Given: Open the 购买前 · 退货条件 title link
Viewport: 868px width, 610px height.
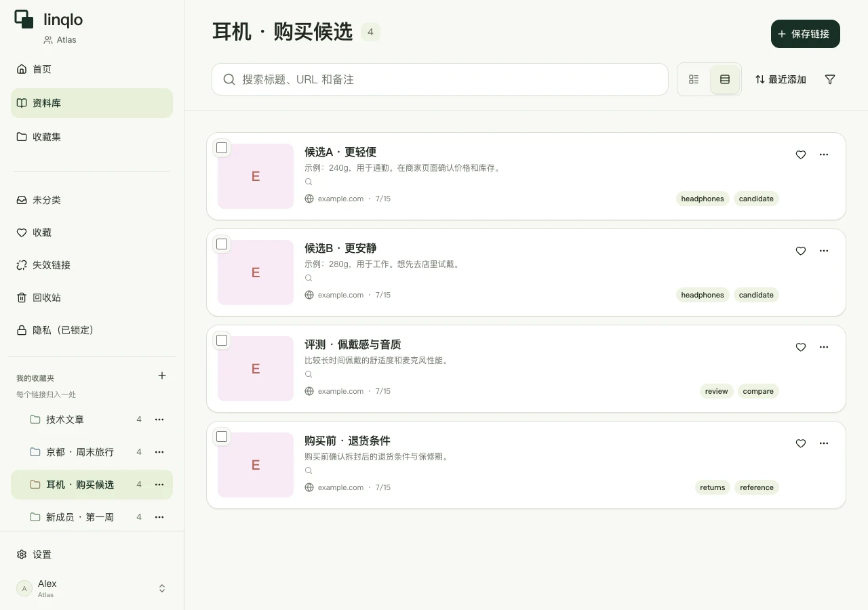Looking at the screenshot, I should (347, 441).
